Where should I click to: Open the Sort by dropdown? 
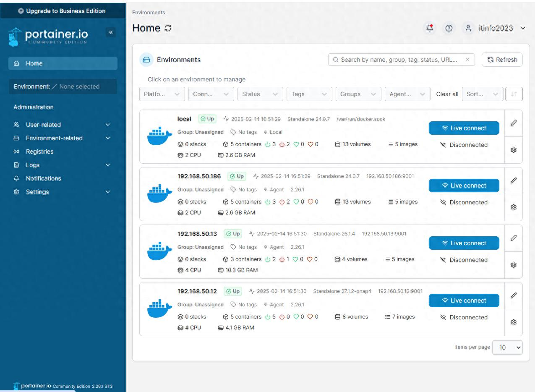click(483, 94)
